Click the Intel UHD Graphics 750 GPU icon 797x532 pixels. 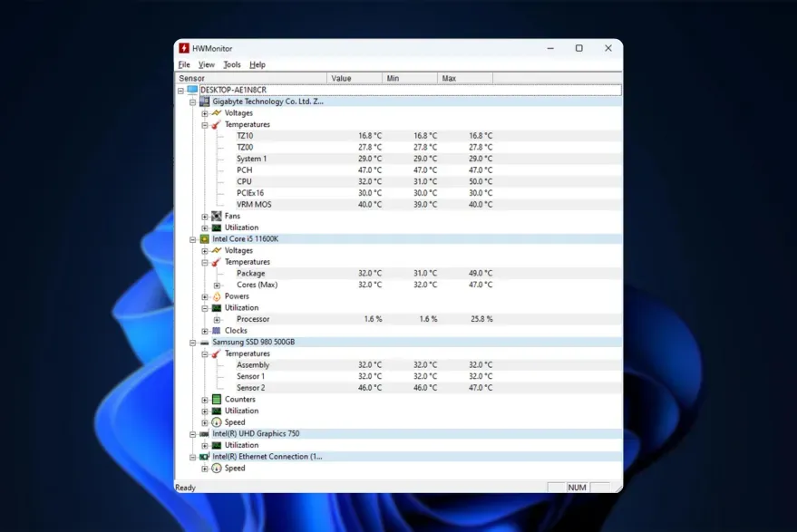coord(206,433)
